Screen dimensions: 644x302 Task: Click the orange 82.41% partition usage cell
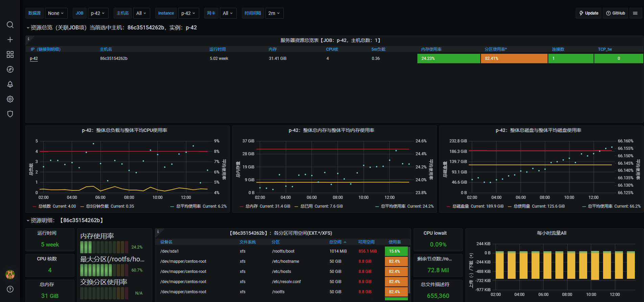pyautogui.click(x=514, y=59)
